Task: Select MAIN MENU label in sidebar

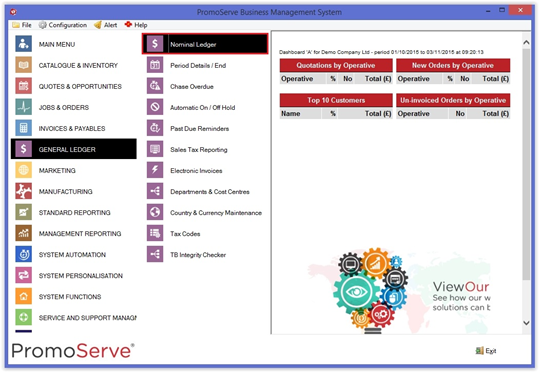Action: coord(57,44)
